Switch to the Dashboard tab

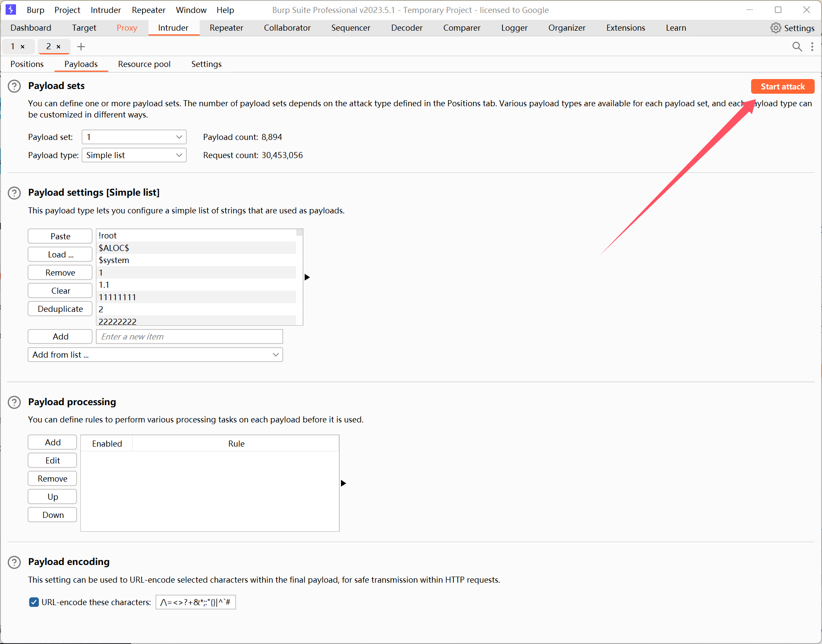click(31, 28)
